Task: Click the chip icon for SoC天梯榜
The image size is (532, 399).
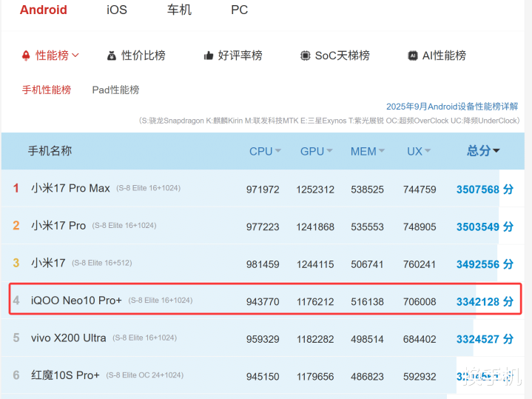Action: coord(305,56)
